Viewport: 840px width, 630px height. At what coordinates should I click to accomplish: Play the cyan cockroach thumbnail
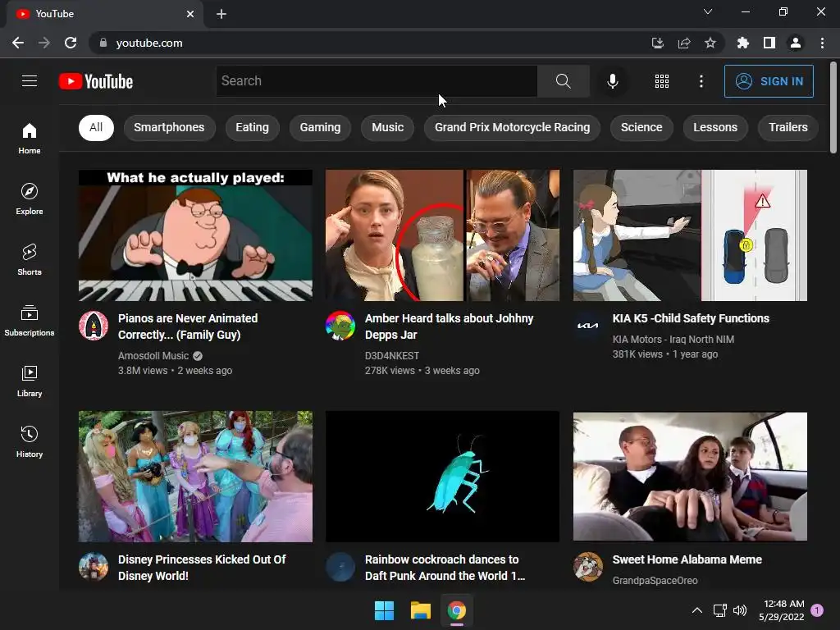point(442,477)
